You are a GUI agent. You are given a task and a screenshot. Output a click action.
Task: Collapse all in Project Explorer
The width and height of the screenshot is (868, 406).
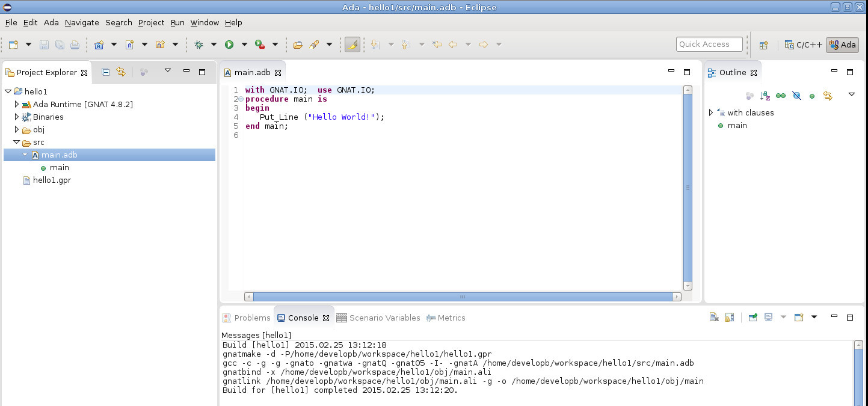point(106,72)
